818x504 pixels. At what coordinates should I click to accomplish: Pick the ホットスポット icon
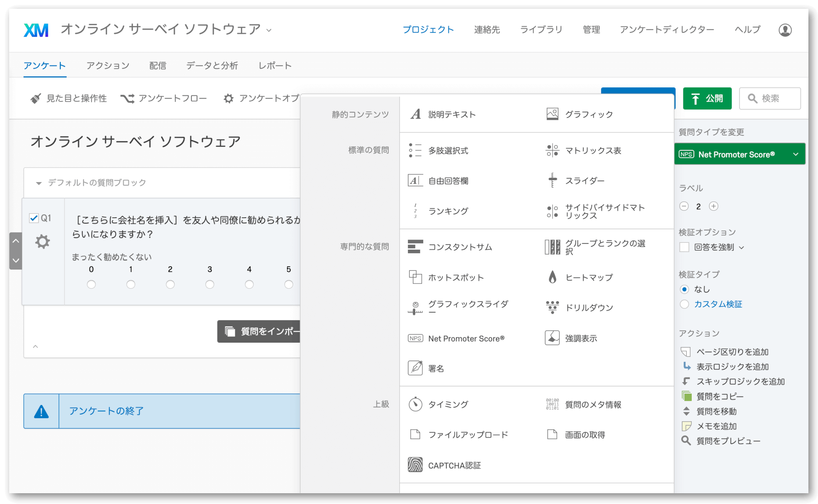[415, 277]
